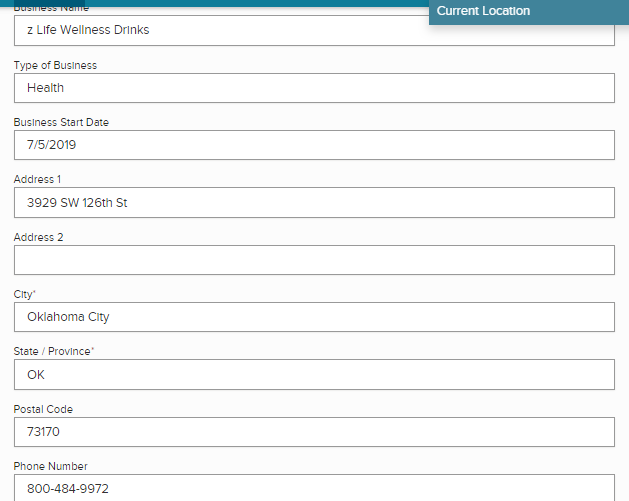Screen dimensions: 629x501
Task: Focus the Business Name input field
Action: pyautogui.click(x=220, y=30)
